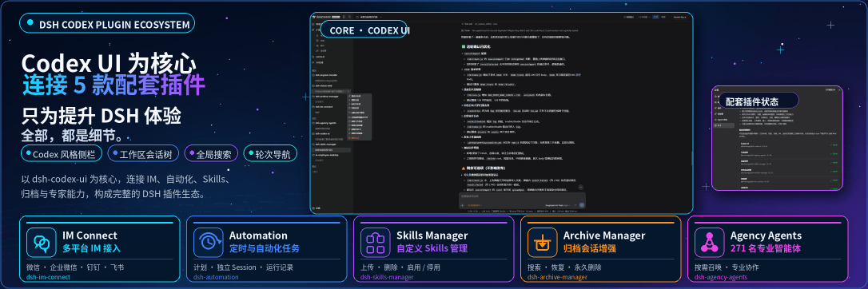Screen dimensions: 868x289
Task: Click 计划 · 独立 Session · 运行记录 text
Action: pos(244,267)
